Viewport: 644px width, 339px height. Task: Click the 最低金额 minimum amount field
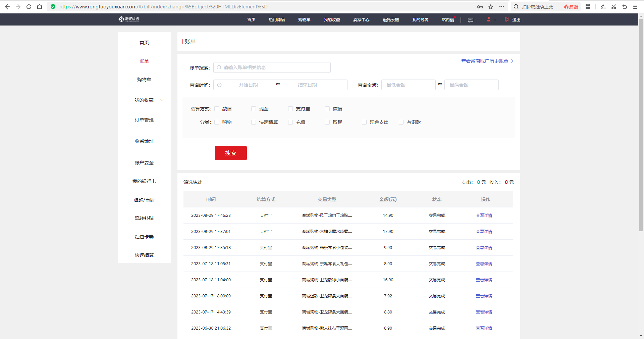pyautogui.click(x=409, y=85)
